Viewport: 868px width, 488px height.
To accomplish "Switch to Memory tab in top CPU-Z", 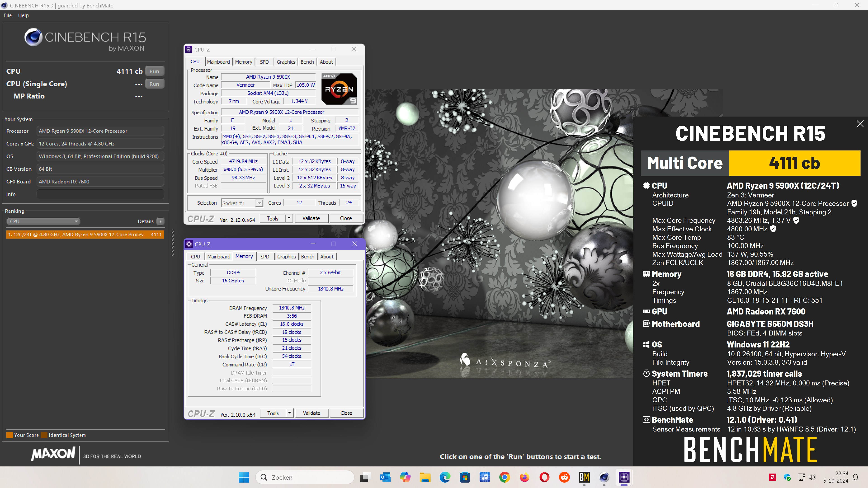I will 244,62.
